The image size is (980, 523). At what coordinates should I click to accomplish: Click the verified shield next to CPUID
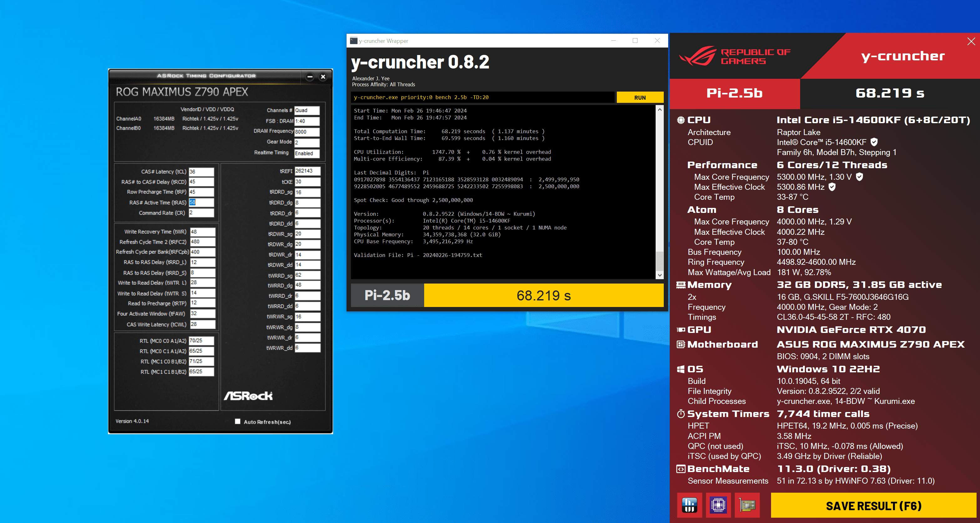tap(874, 142)
